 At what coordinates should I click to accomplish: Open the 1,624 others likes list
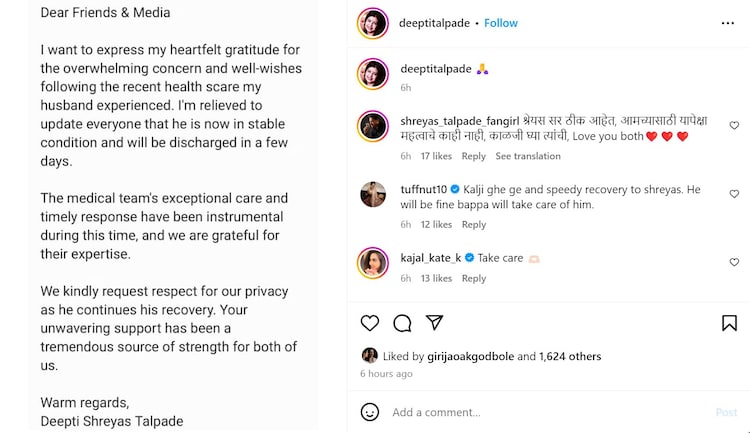pos(570,355)
